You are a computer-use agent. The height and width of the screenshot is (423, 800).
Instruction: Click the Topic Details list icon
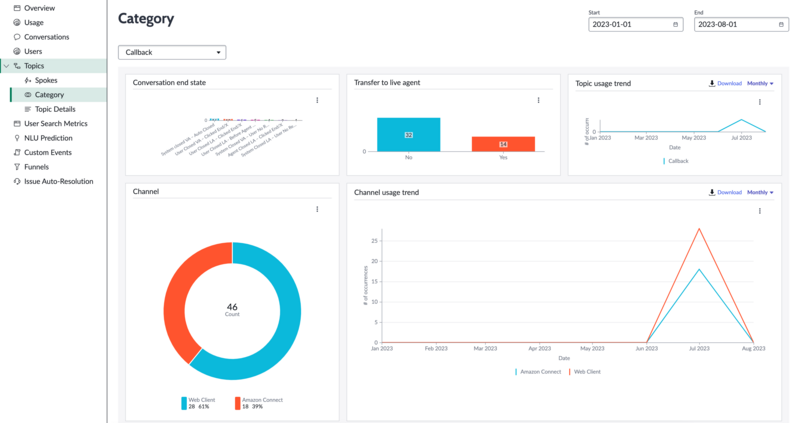click(28, 109)
